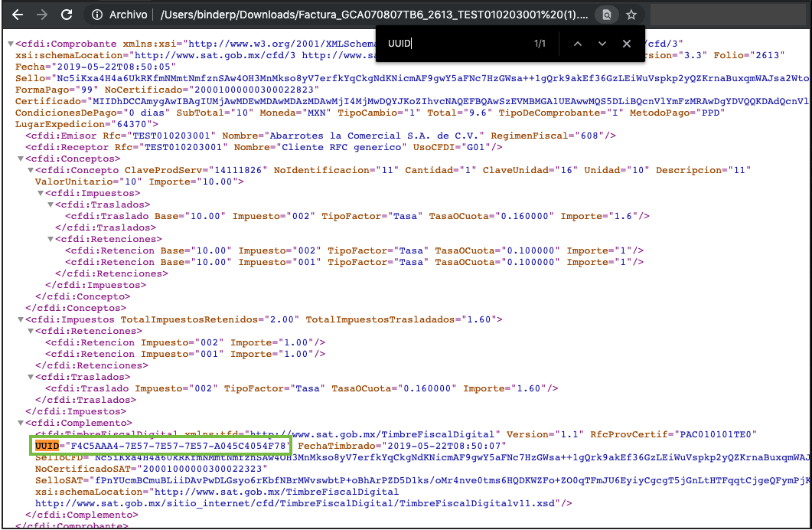Jump to previous UUID search match
812x530 pixels.
pyautogui.click(x=578, y=44)
